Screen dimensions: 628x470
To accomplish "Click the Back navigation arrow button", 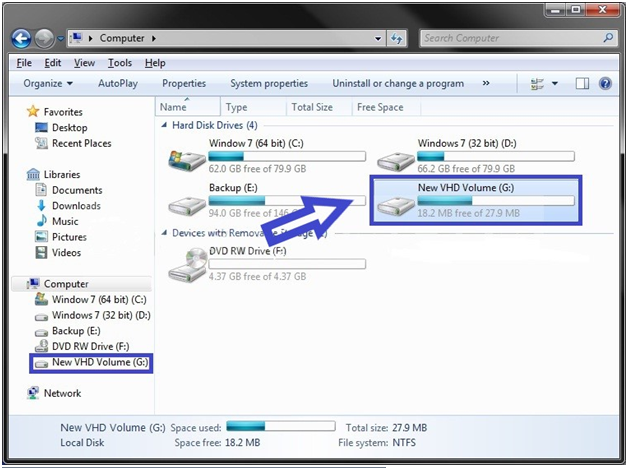I will (x=21, y=39).
